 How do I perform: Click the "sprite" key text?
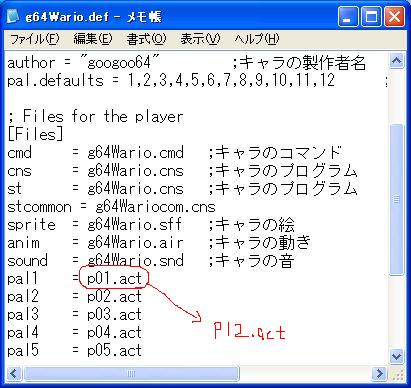[31, 225]
